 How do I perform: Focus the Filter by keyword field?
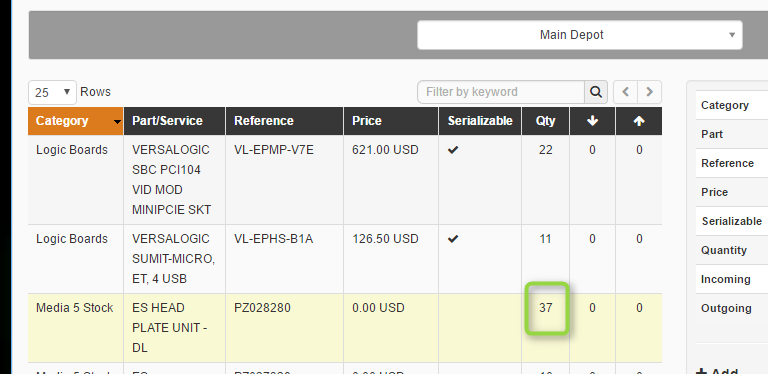[x=501, y=92]
